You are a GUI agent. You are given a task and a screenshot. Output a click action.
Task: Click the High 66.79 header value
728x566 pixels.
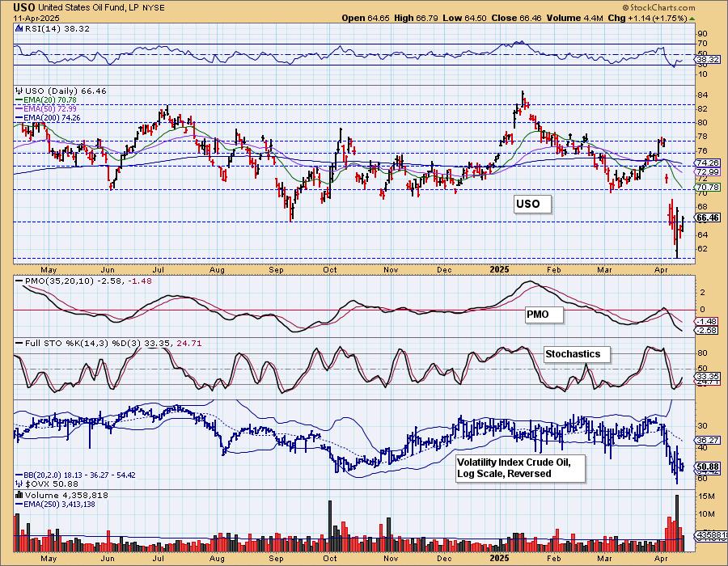click(x=417, y=18)
